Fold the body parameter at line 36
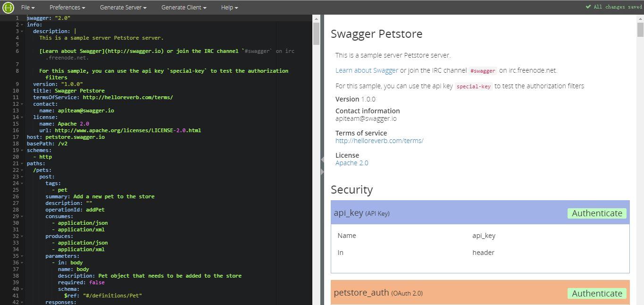This screenshot has width=644, height=305. point(22,263)
